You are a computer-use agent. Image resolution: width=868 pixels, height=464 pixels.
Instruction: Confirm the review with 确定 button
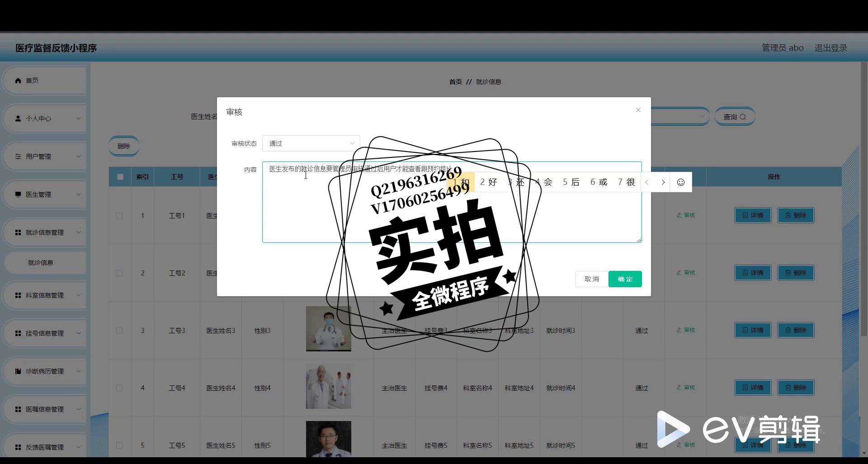pyautogui.click(x=625, y=279)
